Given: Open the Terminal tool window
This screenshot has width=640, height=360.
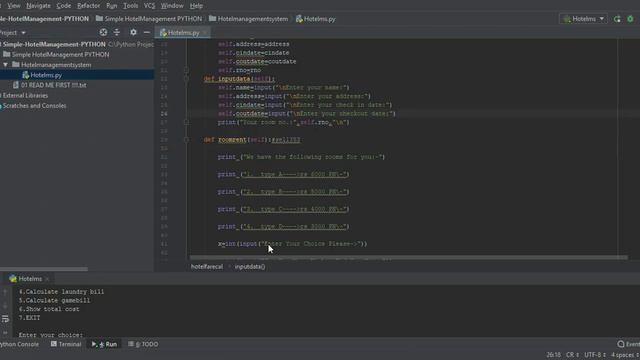Looking at the screenshot, I should tap(66, 344).
